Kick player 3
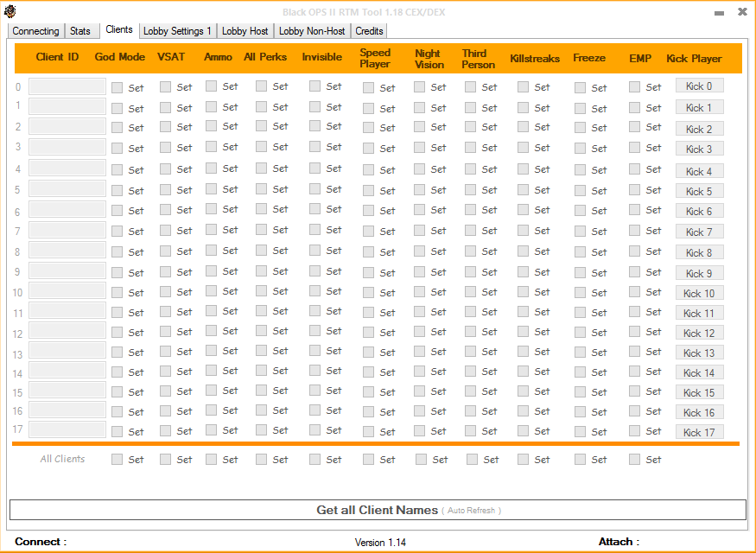This screenshot has height=553, width=756. [699, 149]
